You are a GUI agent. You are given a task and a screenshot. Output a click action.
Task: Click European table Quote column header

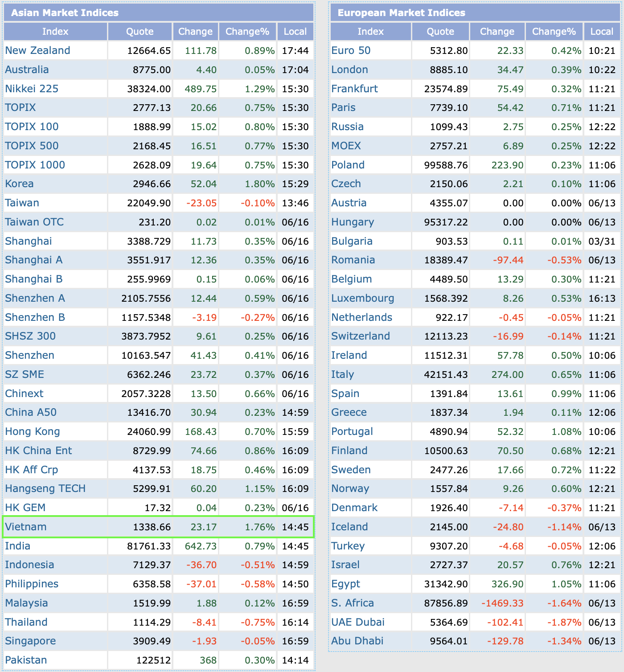440,32
